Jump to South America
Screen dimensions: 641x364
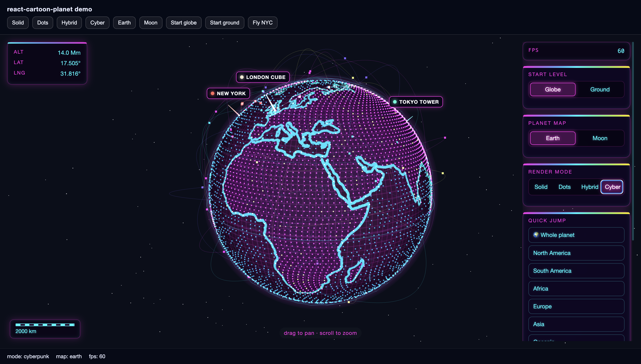coord(576,271)
